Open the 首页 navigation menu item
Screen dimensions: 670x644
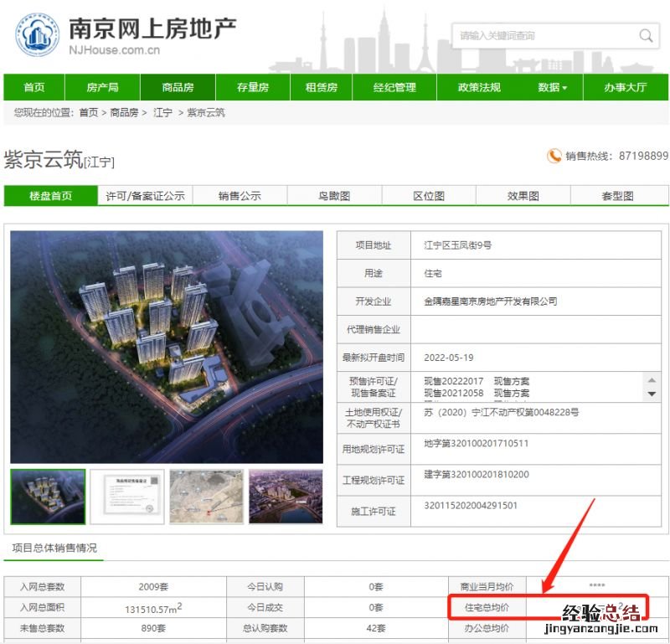pos(34,87)
